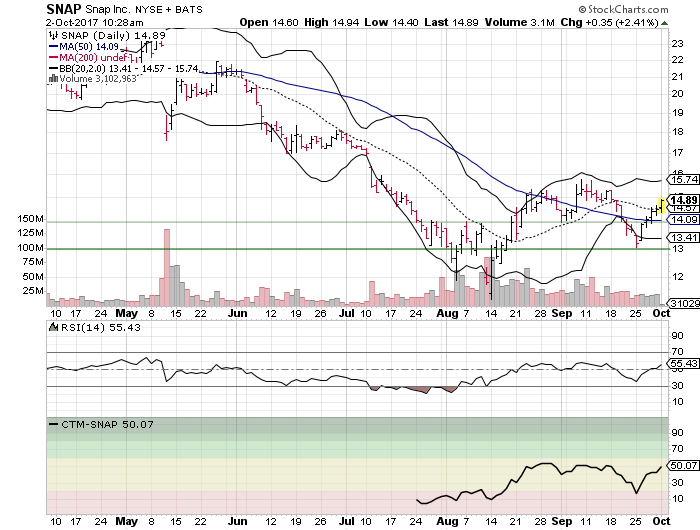
Task: Click the 23 price scale label
Action: click(x=678, y=44)
